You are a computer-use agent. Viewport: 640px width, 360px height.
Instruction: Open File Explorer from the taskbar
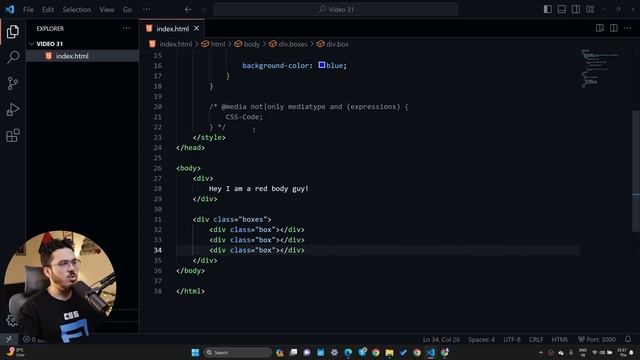click(389, 352)
